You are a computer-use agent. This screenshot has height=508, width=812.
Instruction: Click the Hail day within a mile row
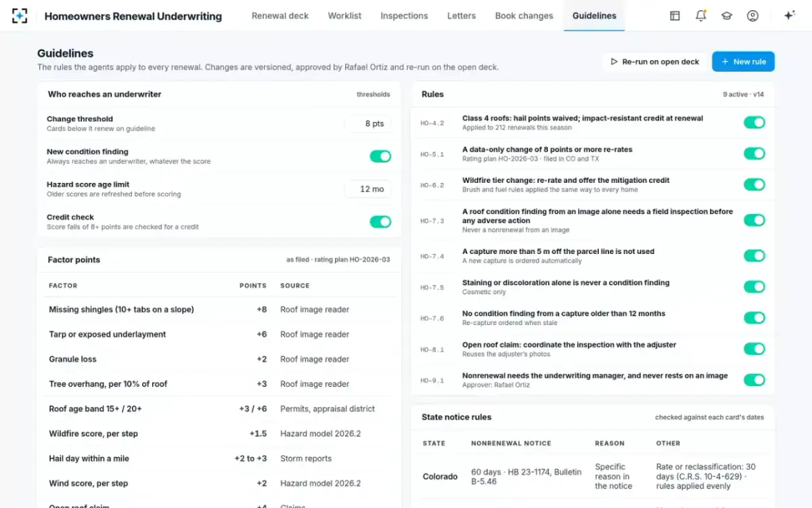(219, 459)
